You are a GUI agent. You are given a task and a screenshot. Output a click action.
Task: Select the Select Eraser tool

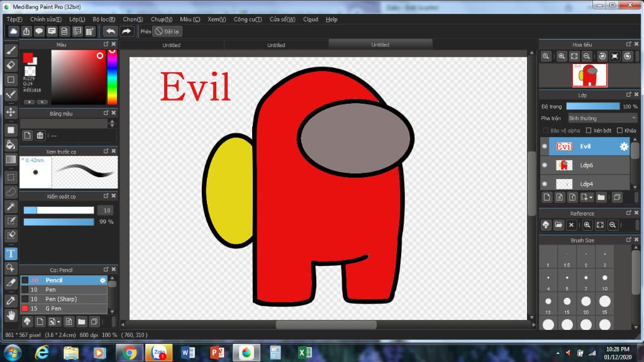coord(11,235)
